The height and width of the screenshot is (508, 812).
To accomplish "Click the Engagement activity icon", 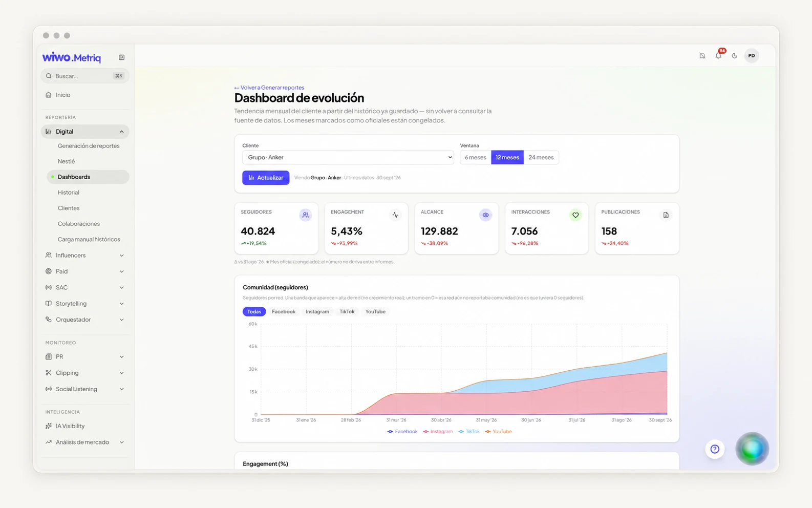I will tap(395, 215).
